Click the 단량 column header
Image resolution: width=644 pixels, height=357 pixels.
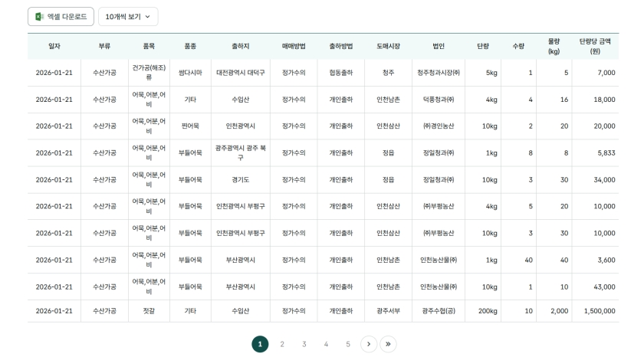[x=483, y=46]
